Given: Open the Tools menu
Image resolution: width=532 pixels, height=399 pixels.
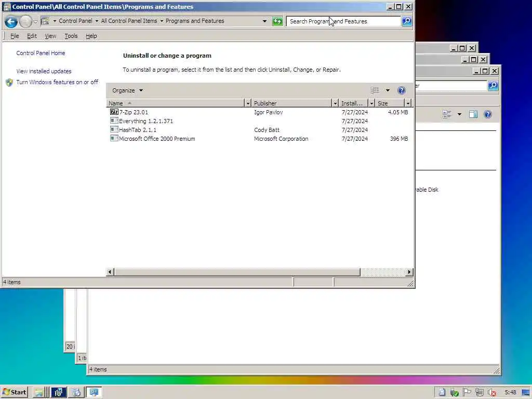Looking at the screenshot, I should [71, 36].
